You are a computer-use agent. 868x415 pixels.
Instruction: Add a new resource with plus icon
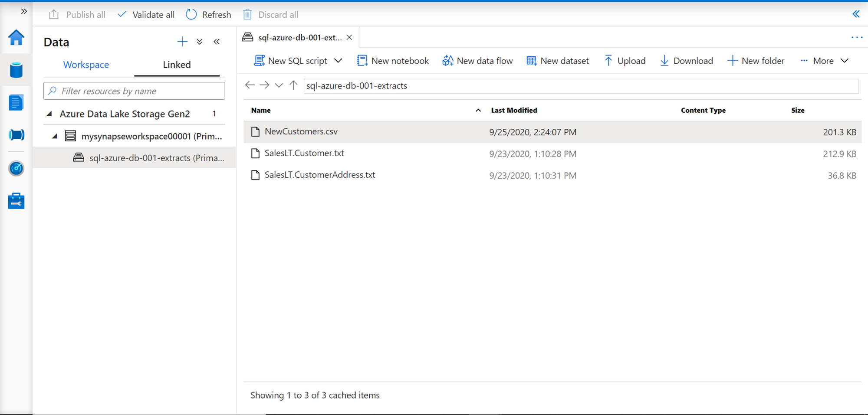(182, 42)
